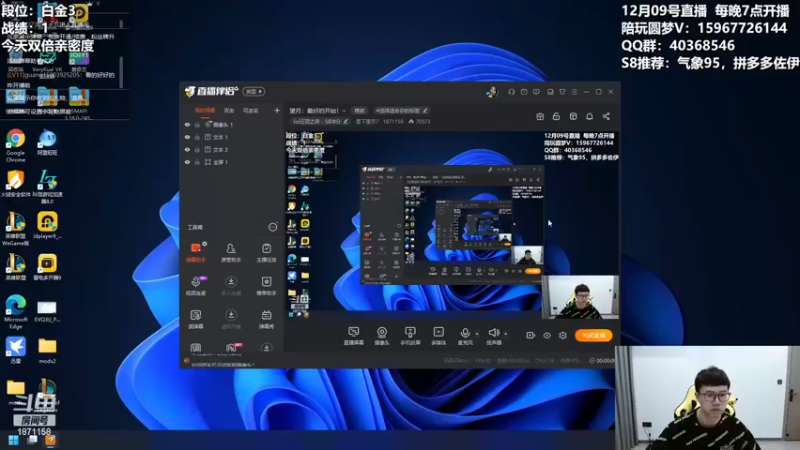
Task: Open the headset customer service icon in title bar
Action: tap(511, 92)
